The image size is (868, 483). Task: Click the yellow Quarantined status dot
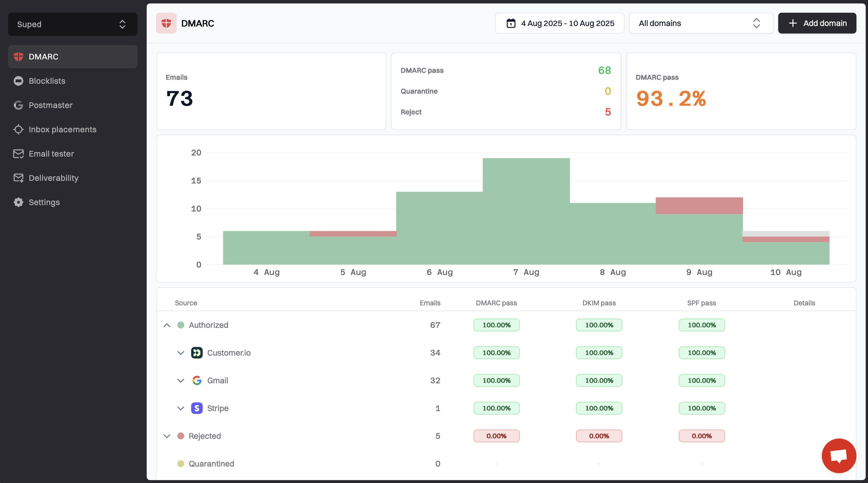pos(180,463)
